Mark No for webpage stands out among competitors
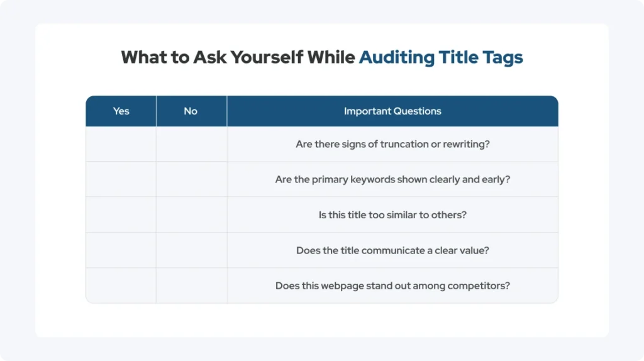Screen dimensions: 644x361 pyautogui.click(x=191, y=286)
